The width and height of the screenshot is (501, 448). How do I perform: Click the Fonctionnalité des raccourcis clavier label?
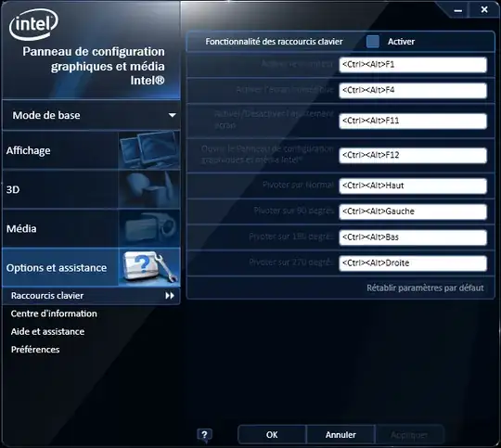[274, 42]
